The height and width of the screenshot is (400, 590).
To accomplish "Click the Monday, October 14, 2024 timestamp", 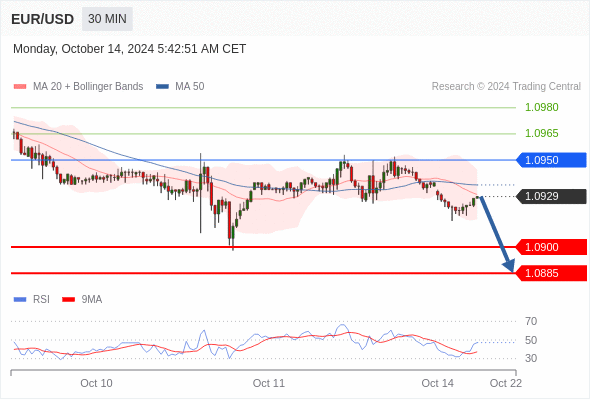I will tap(129, 49).
